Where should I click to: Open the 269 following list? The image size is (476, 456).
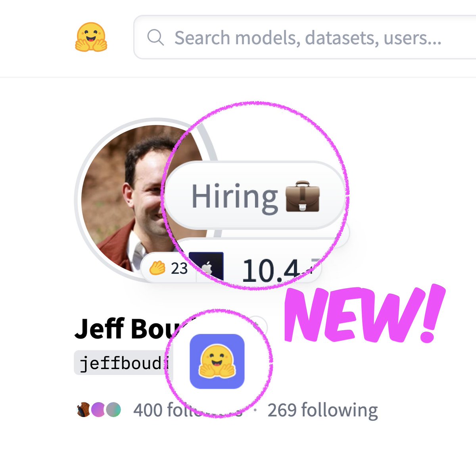click(x=322, y=410)
